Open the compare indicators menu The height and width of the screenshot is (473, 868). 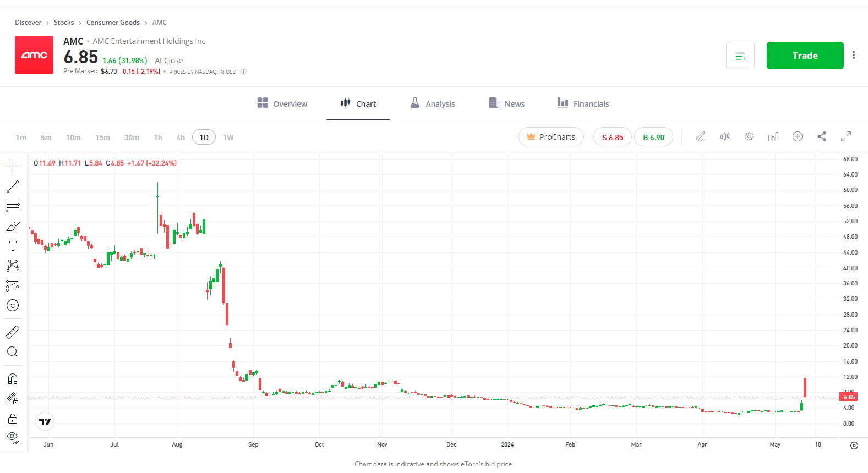click(x=798, y=136)
